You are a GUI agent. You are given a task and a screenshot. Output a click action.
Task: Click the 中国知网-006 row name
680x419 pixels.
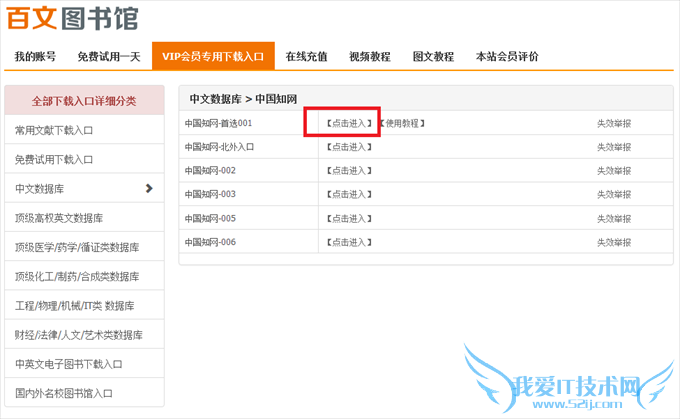pos(210,242)
